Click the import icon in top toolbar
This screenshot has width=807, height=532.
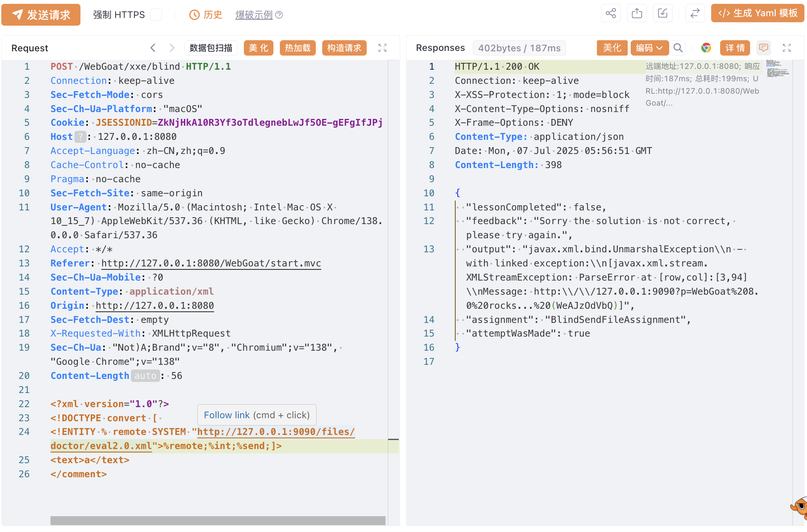pyautogui.click(x=663, y=13)
